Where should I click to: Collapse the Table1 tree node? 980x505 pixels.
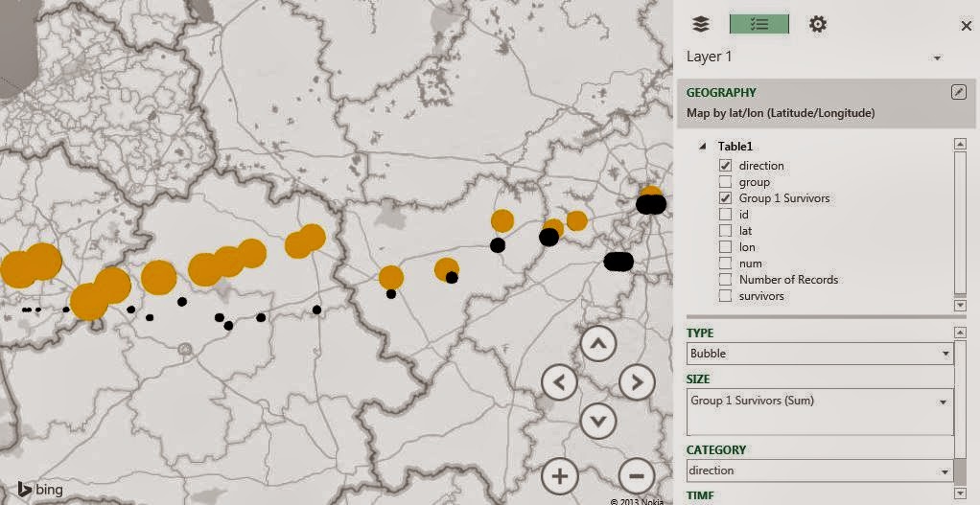point(703,146)
